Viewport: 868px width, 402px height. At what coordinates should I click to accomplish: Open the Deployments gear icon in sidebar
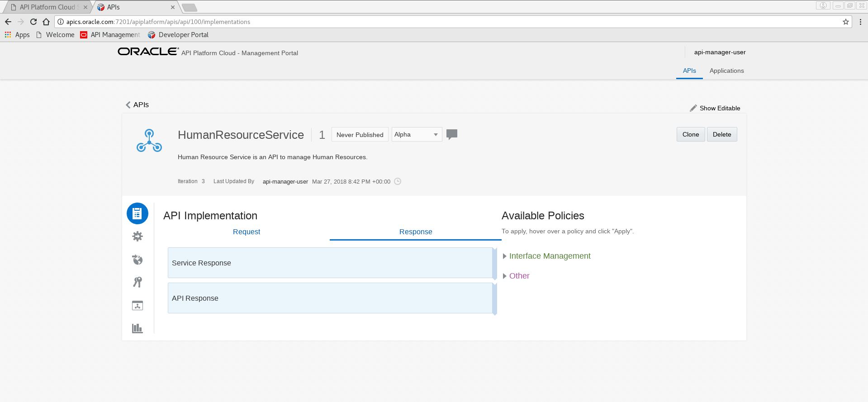pos(138,236)
